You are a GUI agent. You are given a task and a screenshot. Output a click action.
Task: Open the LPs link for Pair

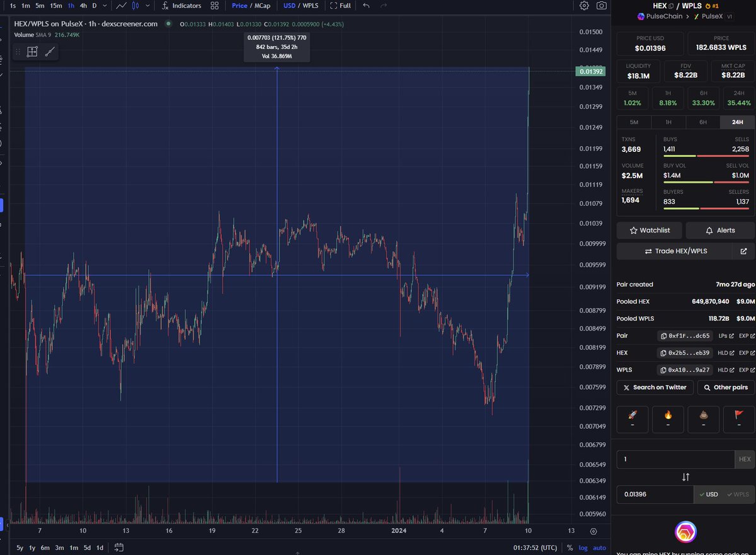coord(726,336)
